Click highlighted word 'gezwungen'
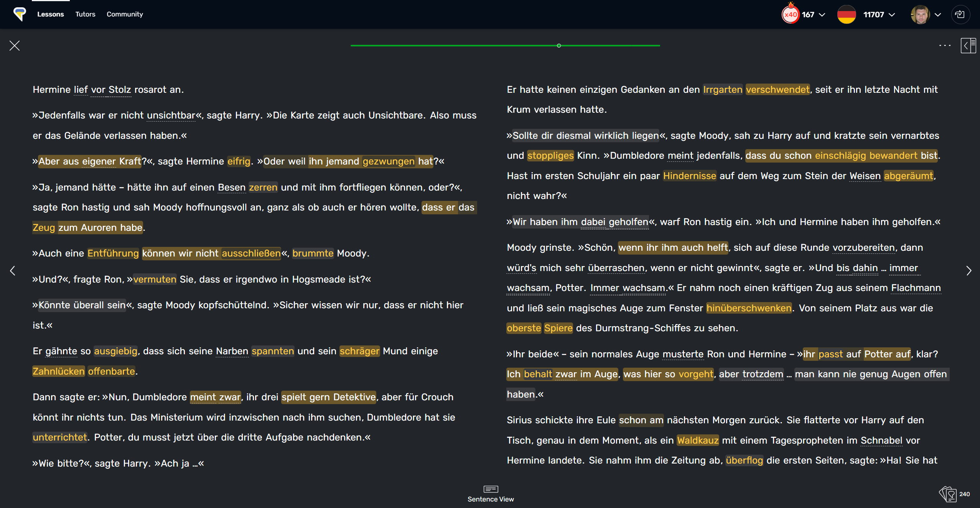 [x=389, y=161]
